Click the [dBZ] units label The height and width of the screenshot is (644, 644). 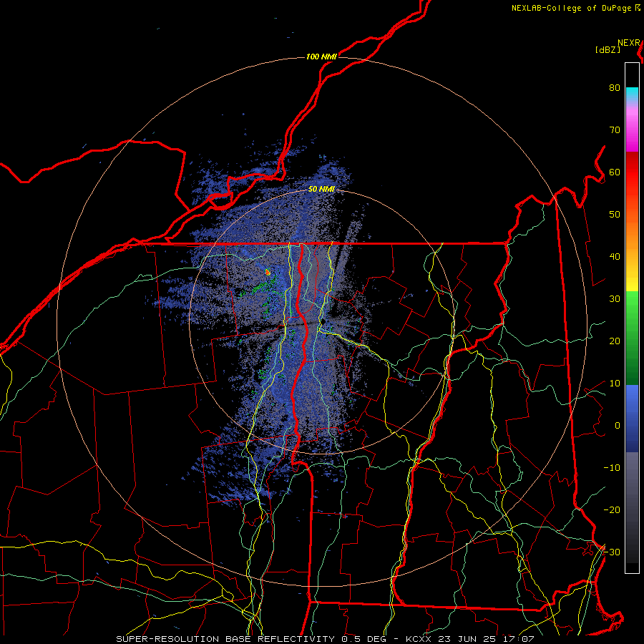608,49
